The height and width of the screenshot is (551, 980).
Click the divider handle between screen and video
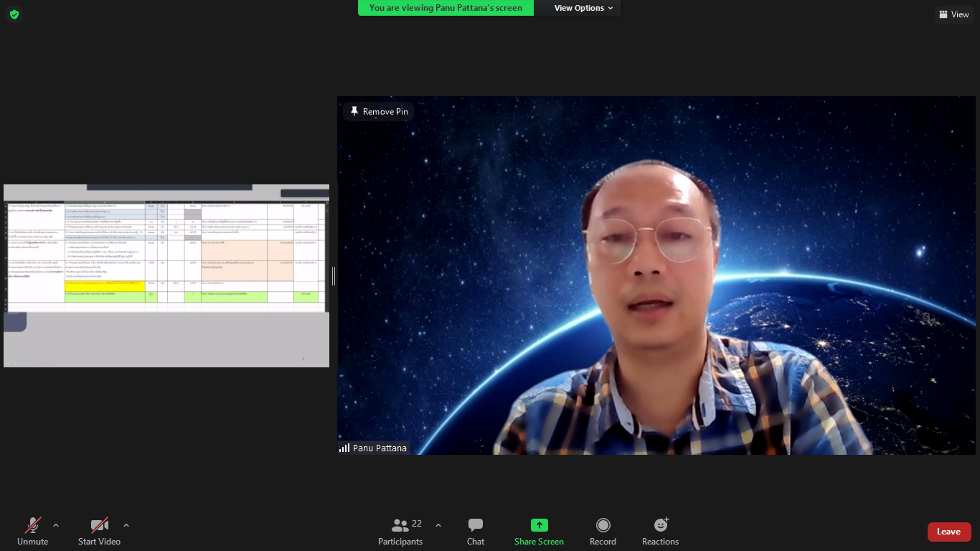point(334,276)
